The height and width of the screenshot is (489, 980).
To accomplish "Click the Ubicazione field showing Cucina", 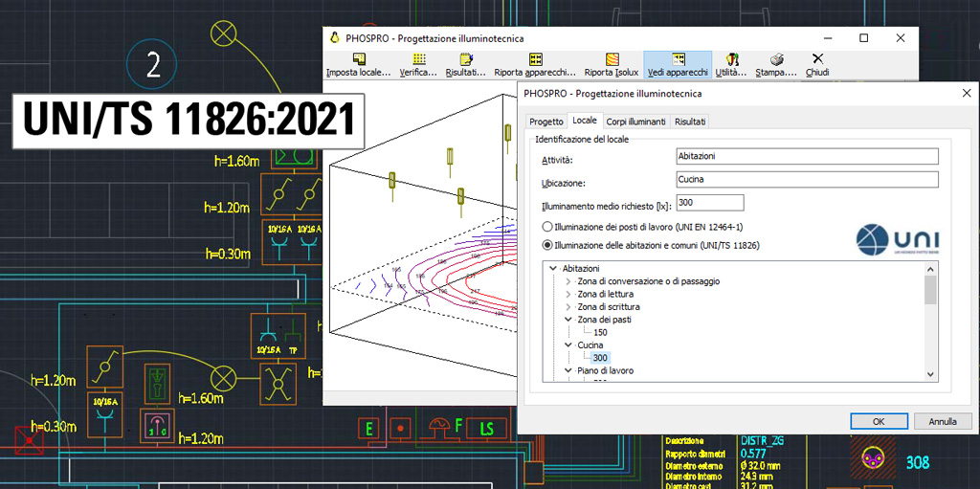I will [808, 180].
